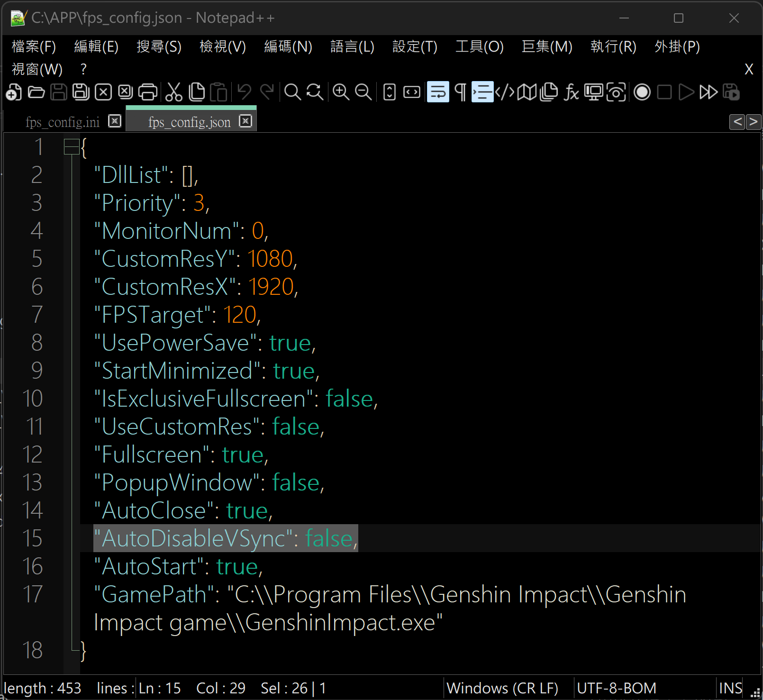
Task: Open the 設定(T) menu
Action: (415, 46)
